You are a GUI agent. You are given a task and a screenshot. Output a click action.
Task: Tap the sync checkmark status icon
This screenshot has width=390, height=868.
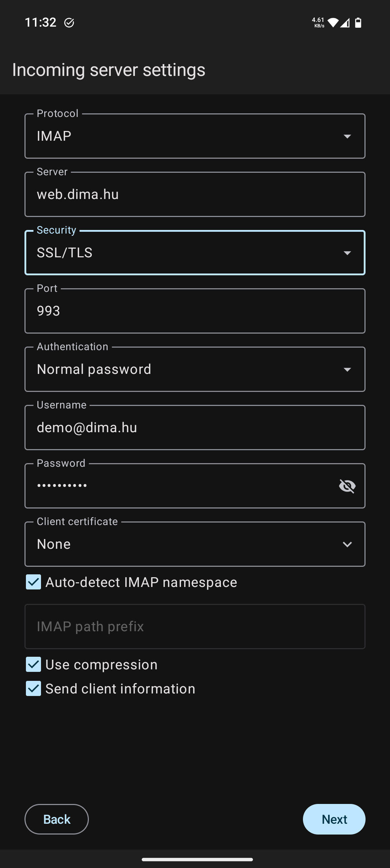coord(69,23)
